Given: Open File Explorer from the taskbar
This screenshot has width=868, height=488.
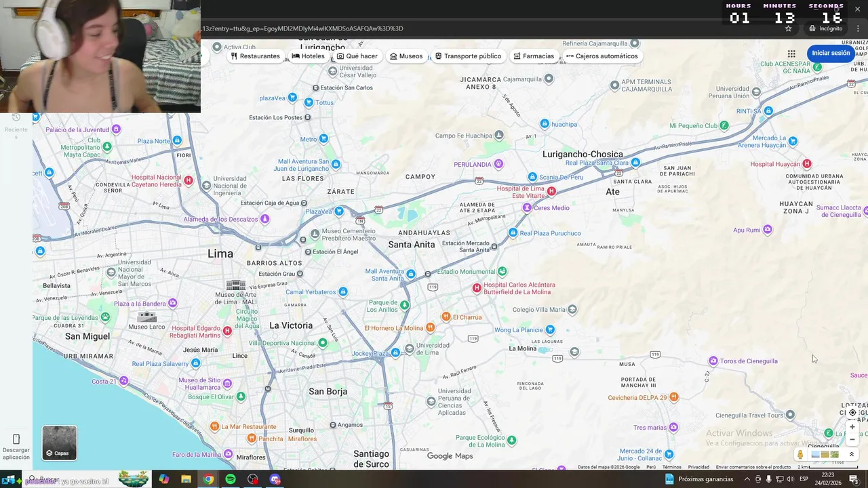Looking at the screenshot, I should [186, 479].
